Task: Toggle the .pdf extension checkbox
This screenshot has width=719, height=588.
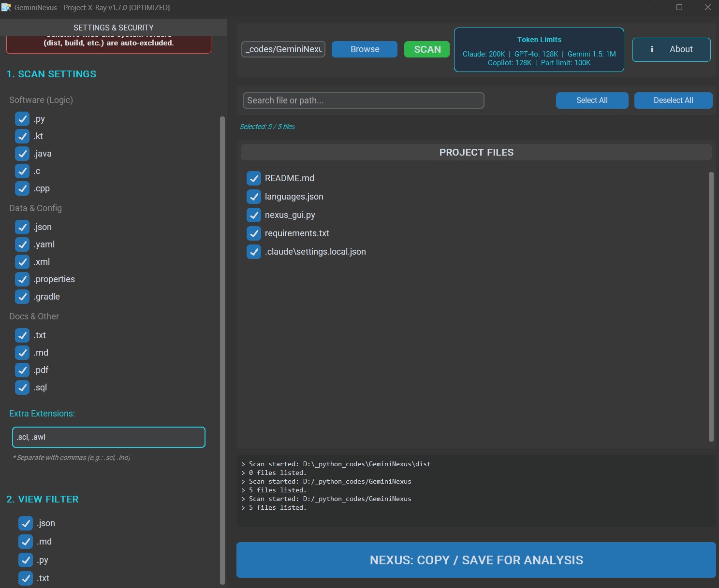Action: [22, 370]
